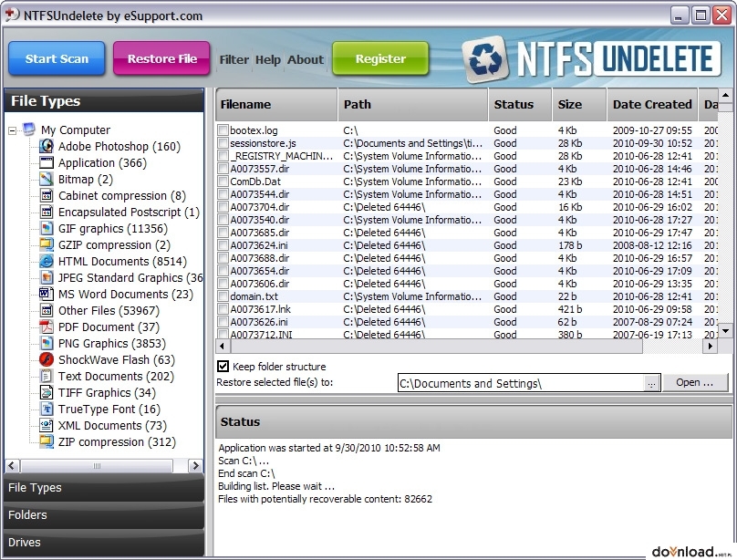Click the Application file type icon
The height and width of the screenshot is (560, 737).
[x=46, y=162]
